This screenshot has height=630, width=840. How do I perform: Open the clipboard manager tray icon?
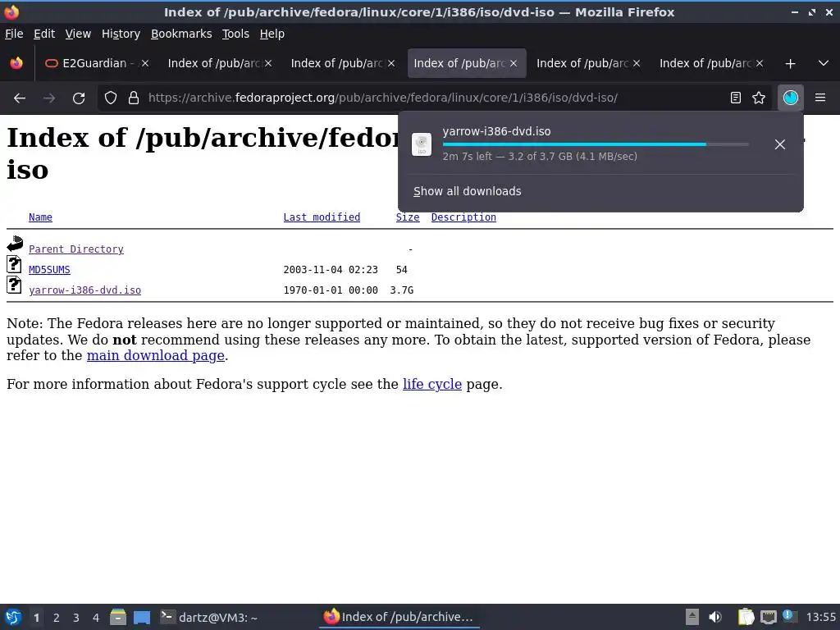click(746, 617)
